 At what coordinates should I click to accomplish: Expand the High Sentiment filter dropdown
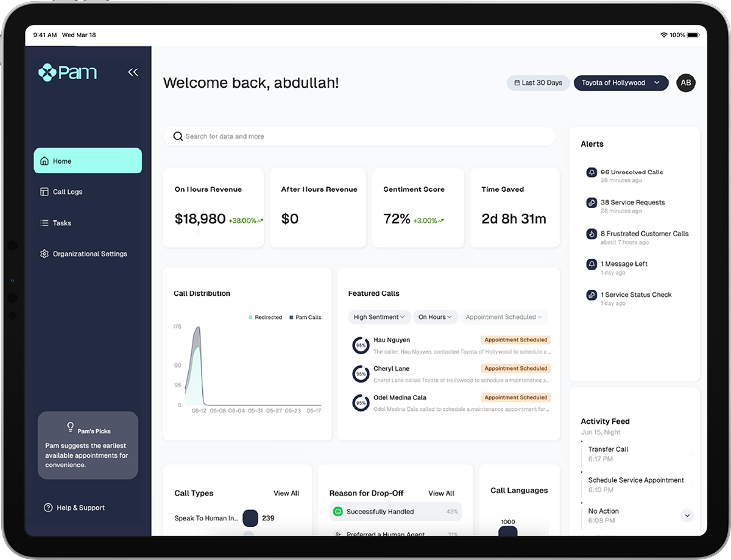pos(379,317)
